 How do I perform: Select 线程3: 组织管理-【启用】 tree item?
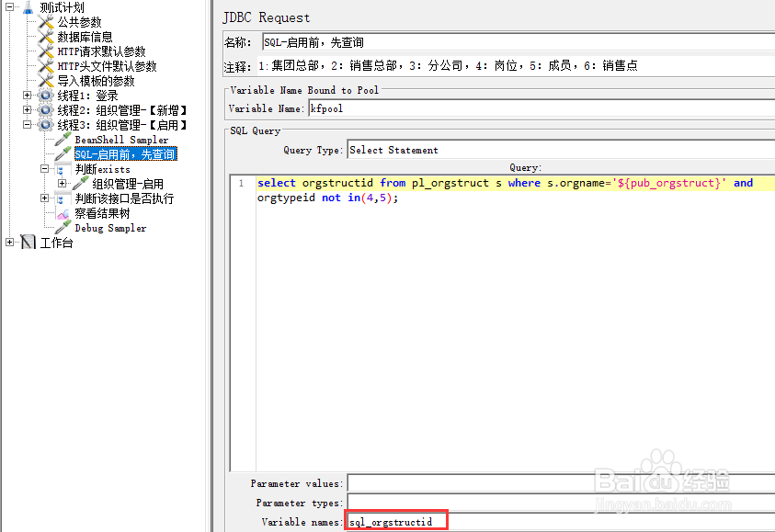point(122,125)
